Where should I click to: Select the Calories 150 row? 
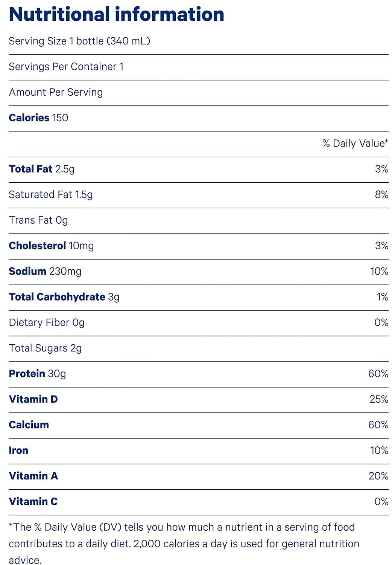coord(38,118)
